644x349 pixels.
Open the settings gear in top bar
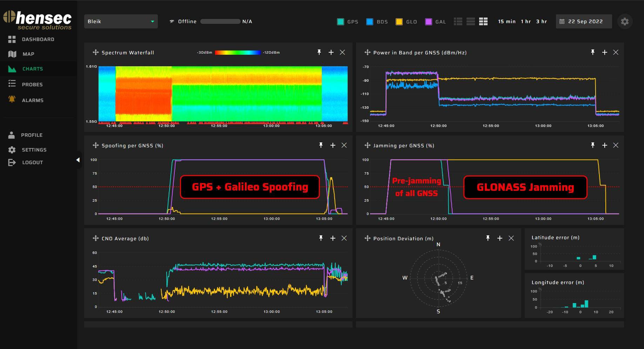(x=625, y=21)
